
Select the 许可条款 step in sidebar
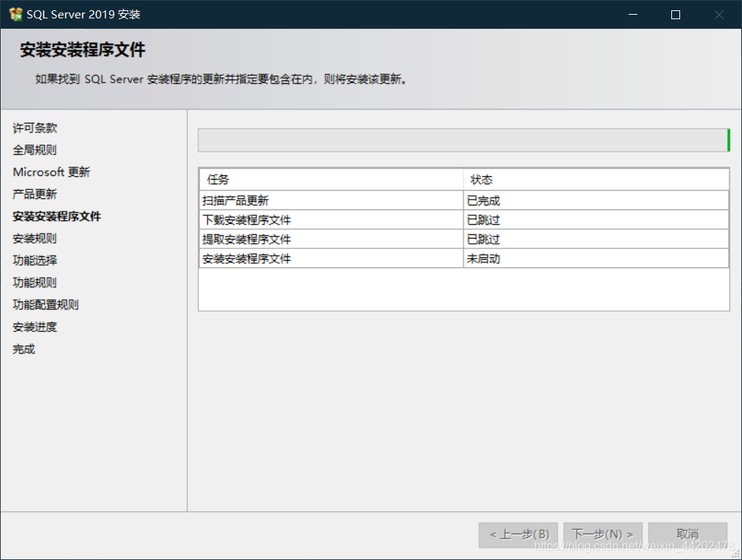tap(35, 127)
